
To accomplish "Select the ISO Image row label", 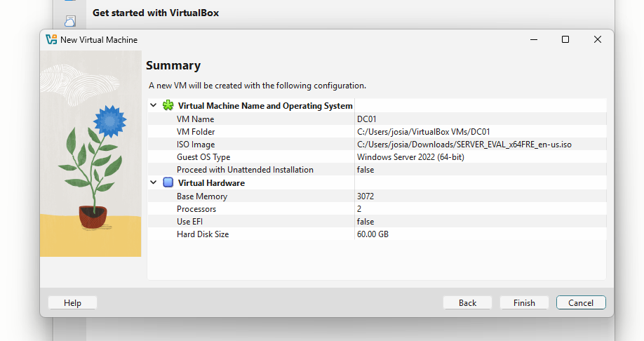I will [196, 145].
